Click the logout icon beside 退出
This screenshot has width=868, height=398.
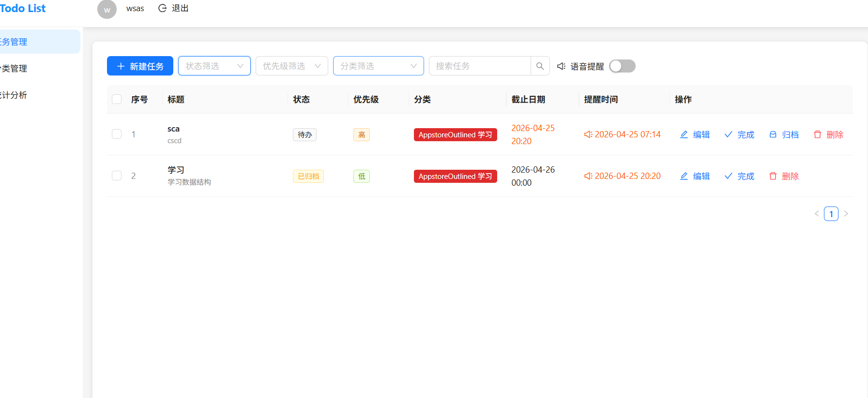pyautogui.click(x=163, y=8)
